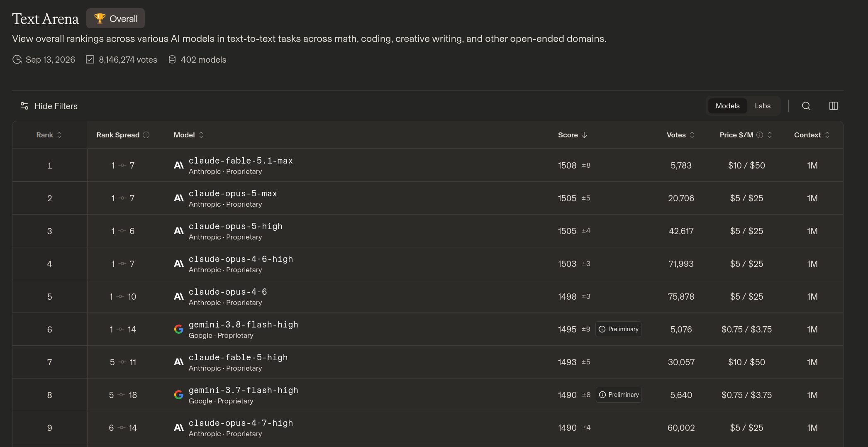Click the filter sliders icon
This screenshot has height=447, width=868.
(24, 106)
